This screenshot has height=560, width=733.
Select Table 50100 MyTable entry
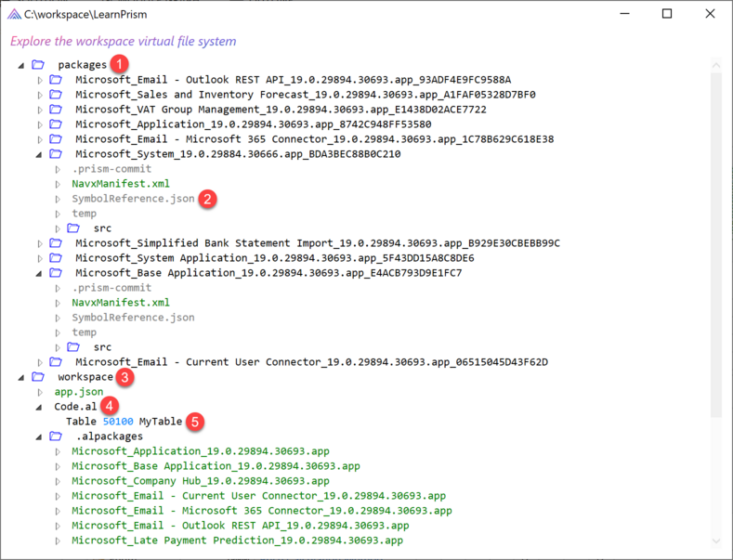click(x=124, y=422)
